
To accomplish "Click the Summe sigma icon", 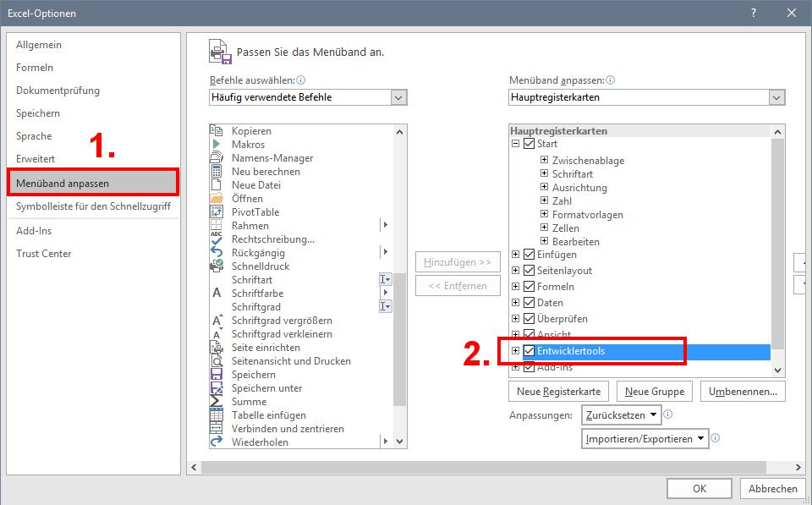I will coord(217,402).
